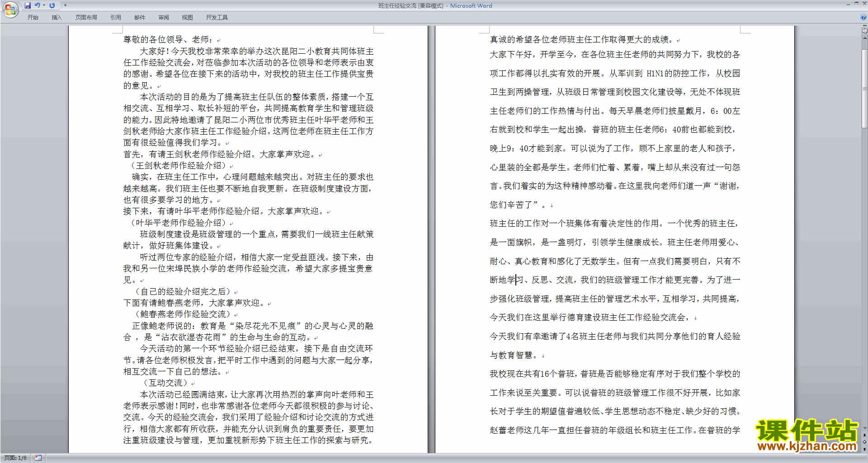Click the text 我校现在共有16个普班
This screenshot has height=463, width=868.
[x=533, y=374]
